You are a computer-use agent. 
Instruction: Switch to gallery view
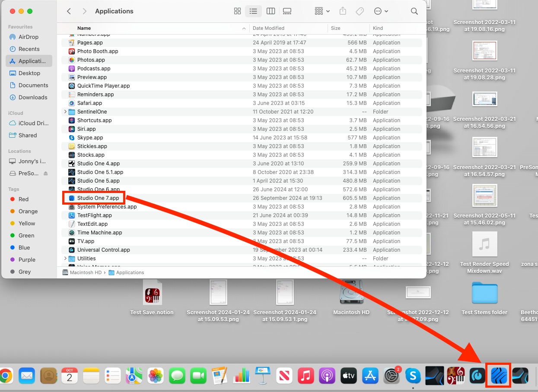(287, 11)
